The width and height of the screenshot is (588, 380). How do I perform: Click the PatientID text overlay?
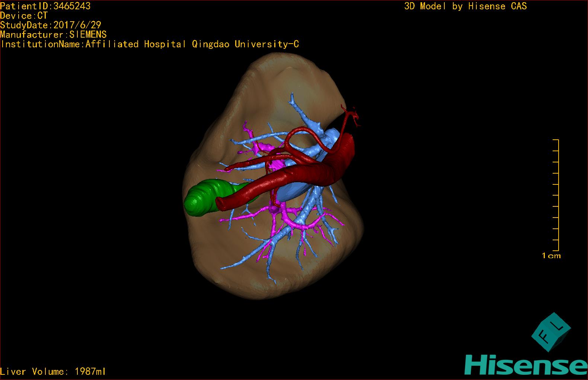click(x=45, y=6)
